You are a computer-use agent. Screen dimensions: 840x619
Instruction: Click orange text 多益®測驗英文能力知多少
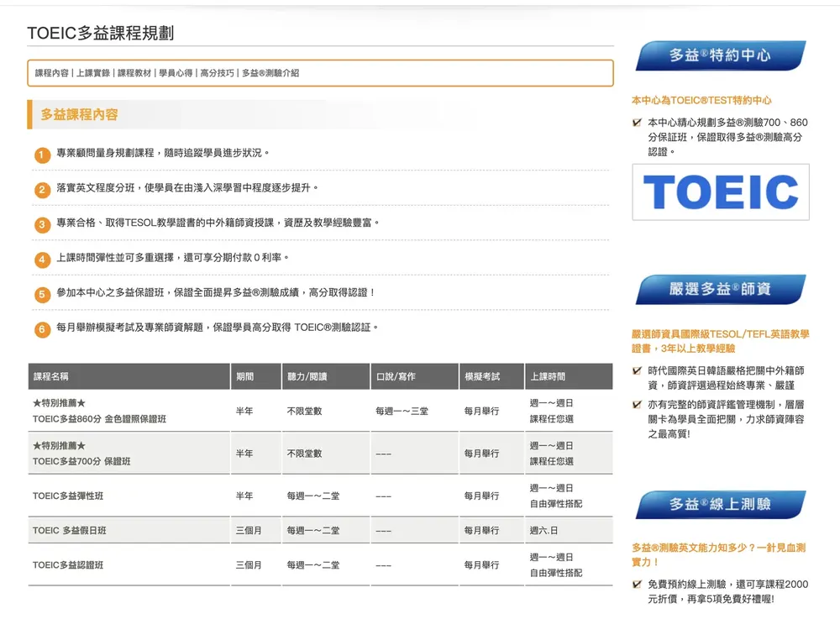pyautogui.click(x=719, y=554)
